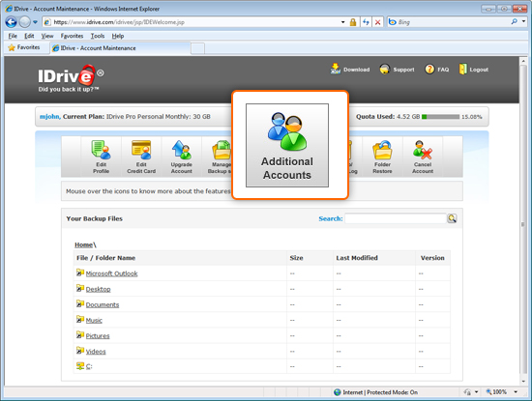
Task: Click the Microsoft Outlook folder icon
Action: (80, 272)
